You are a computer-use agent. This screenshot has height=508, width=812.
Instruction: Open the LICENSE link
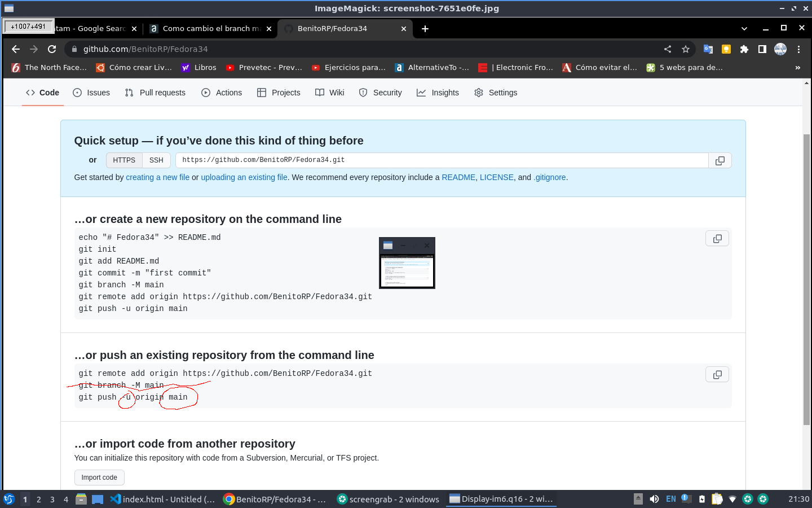[x=497, y=177]
